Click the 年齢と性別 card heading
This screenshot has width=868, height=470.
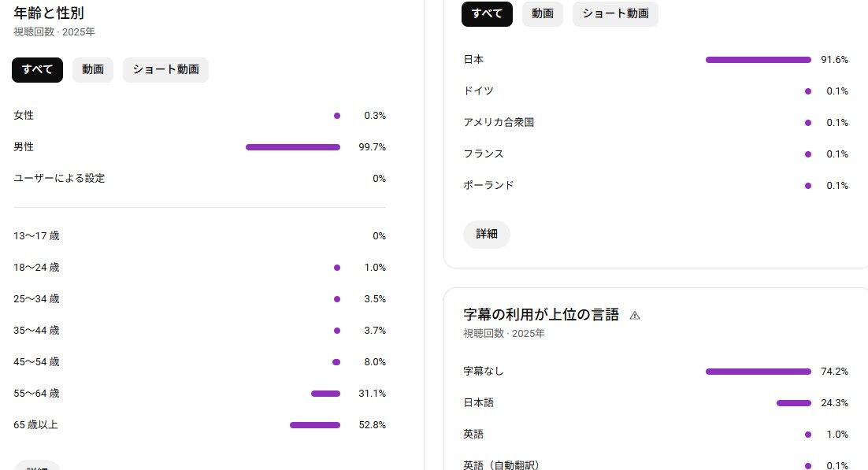click(x=49, y=13)
